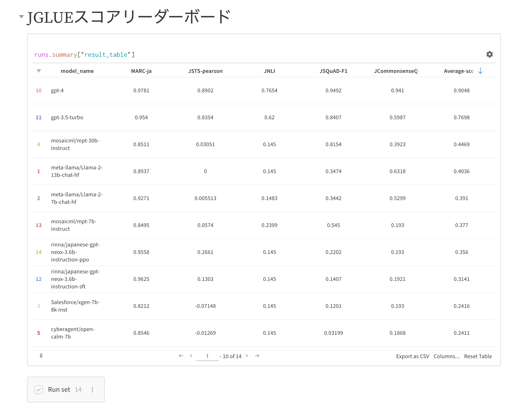Viewport: 532px width, 420px height.
Task: Click Reset Table
Action: (478, 356)
